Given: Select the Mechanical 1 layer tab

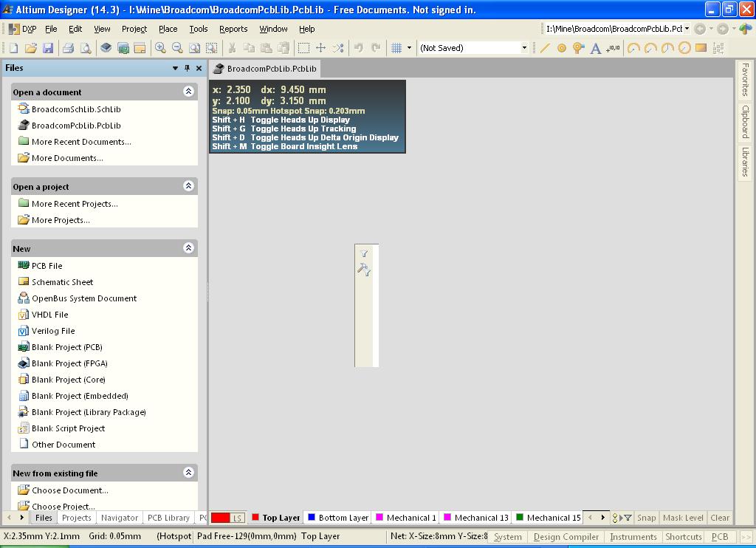Looking at the screenshot, I should (x=406, y=518).
